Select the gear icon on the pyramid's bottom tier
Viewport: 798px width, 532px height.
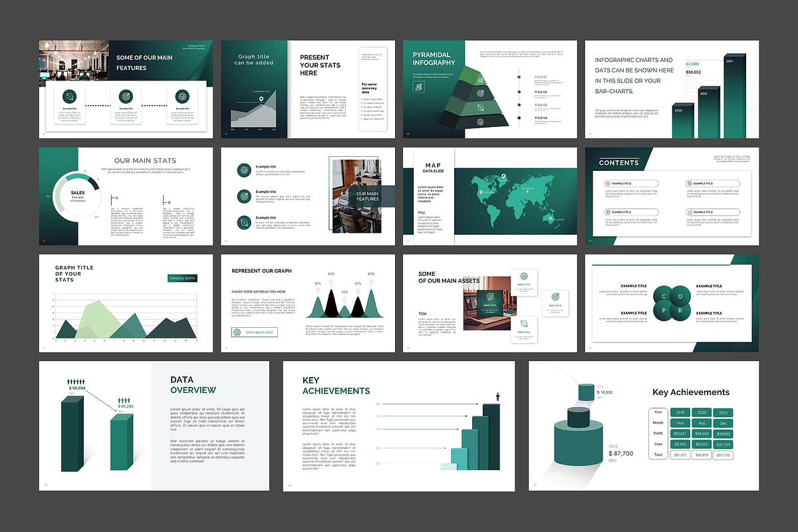[x=480, y=121]
